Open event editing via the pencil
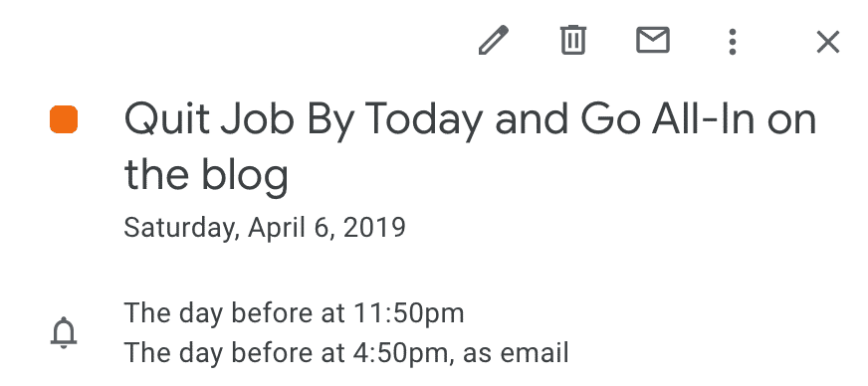The image size is (868, 386). (x=494, y=41)
